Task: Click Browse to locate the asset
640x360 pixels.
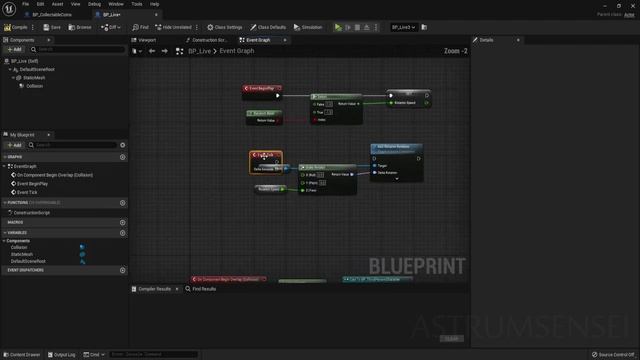Action: tap(80, 27)
